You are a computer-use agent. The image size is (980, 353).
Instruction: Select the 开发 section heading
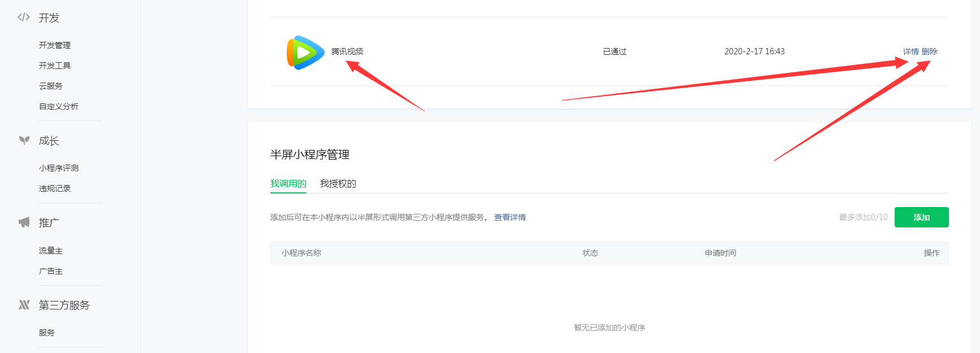(x=49, y=18)
